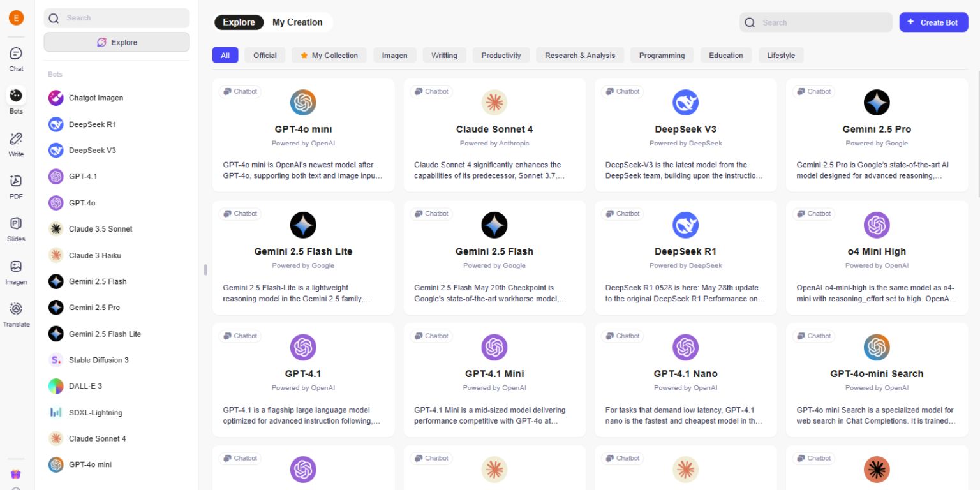The width and height of the screenshot is (980, 490).
Task: Select Gemini 2.5 Flash in bots list
Action: click(117, 281)
